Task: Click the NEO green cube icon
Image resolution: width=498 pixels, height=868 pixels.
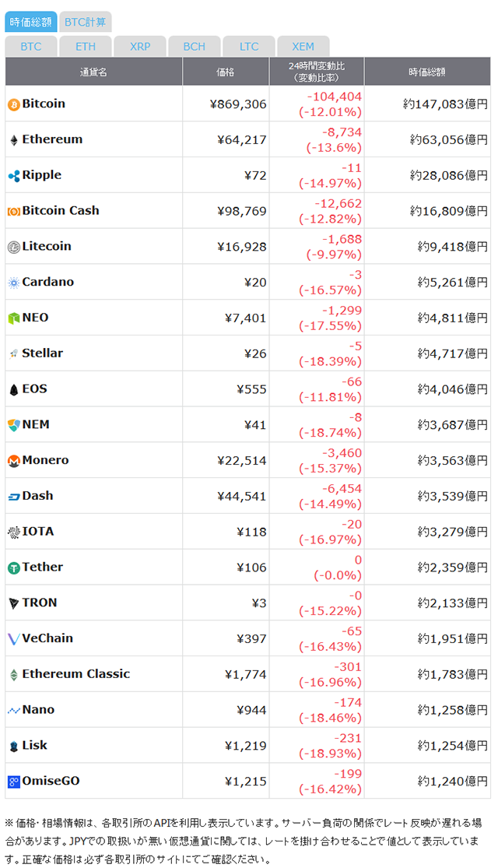Action: pyautogui.click(x=13, y=318)
